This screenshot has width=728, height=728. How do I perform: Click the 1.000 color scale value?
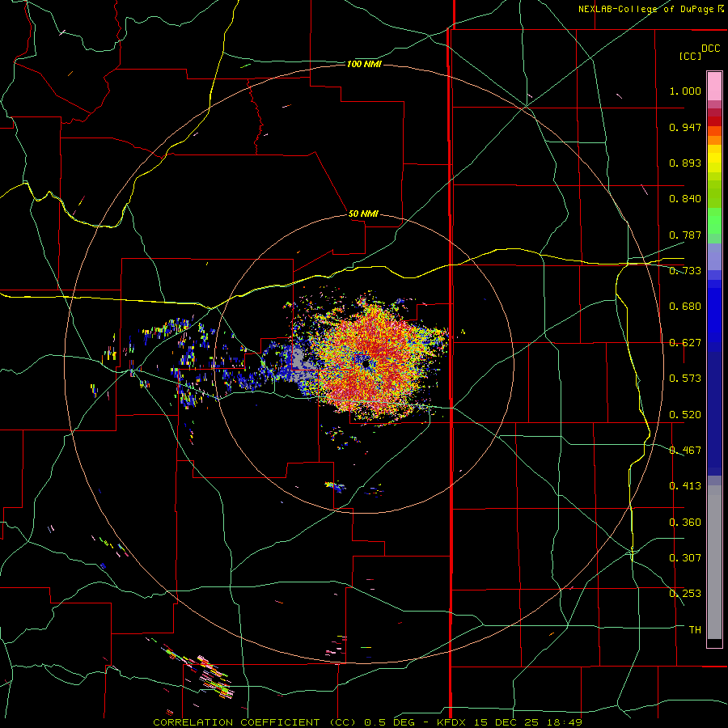pyautogui.click(x=685, y=91)
